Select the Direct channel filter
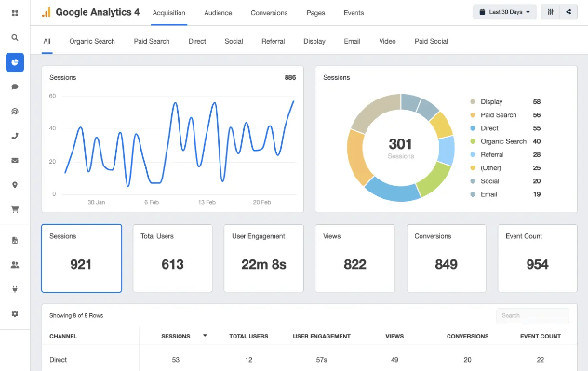The height and width of the screenshot is (371, 588). (x=197, y=41)
